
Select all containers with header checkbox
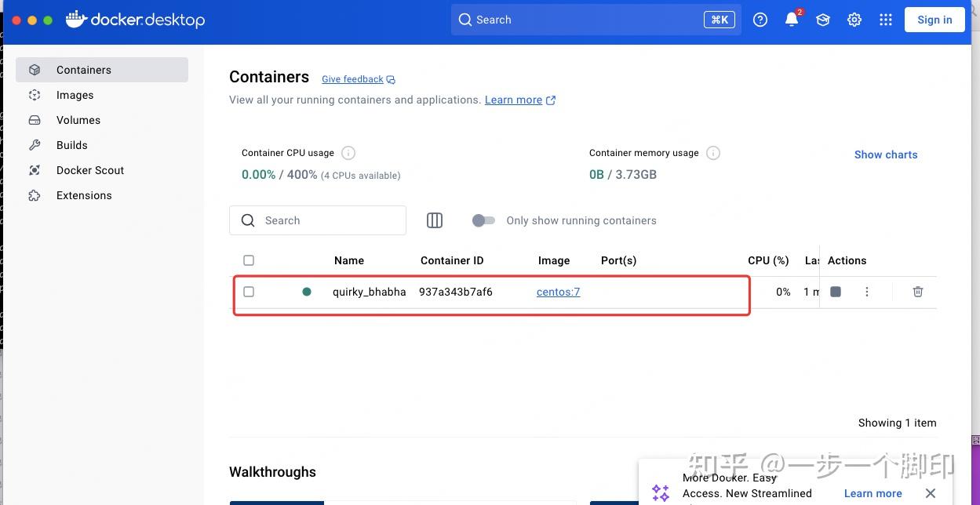point(249,260)
